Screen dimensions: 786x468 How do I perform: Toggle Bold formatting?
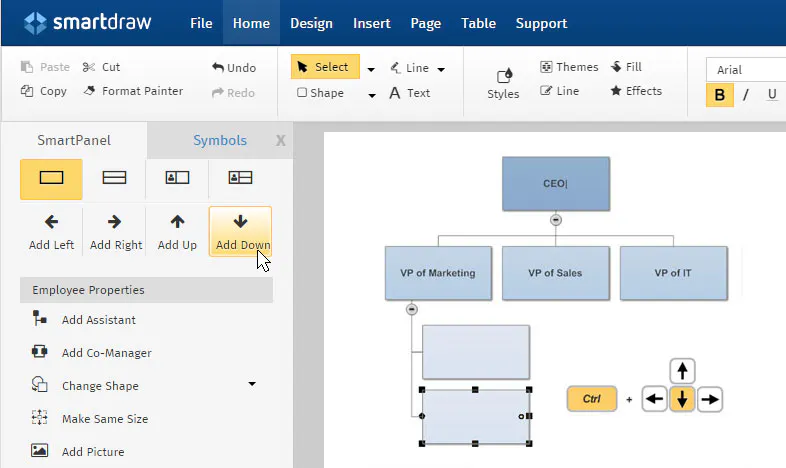[x=719, y=95]
